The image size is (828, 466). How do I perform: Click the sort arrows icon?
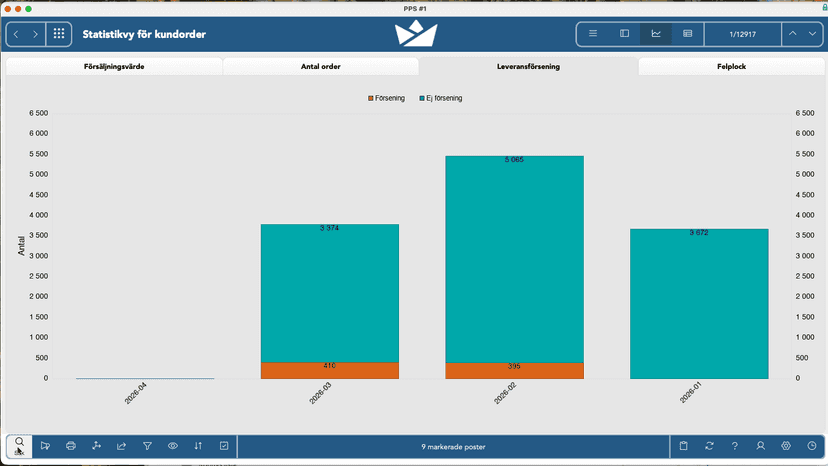click(x=198, y=446)
